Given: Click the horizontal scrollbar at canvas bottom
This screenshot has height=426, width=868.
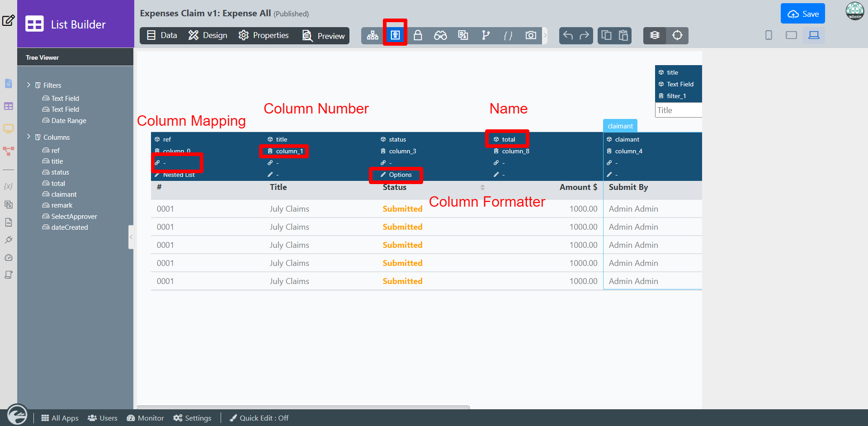Looking at the screenshot, I should (303, 407).
